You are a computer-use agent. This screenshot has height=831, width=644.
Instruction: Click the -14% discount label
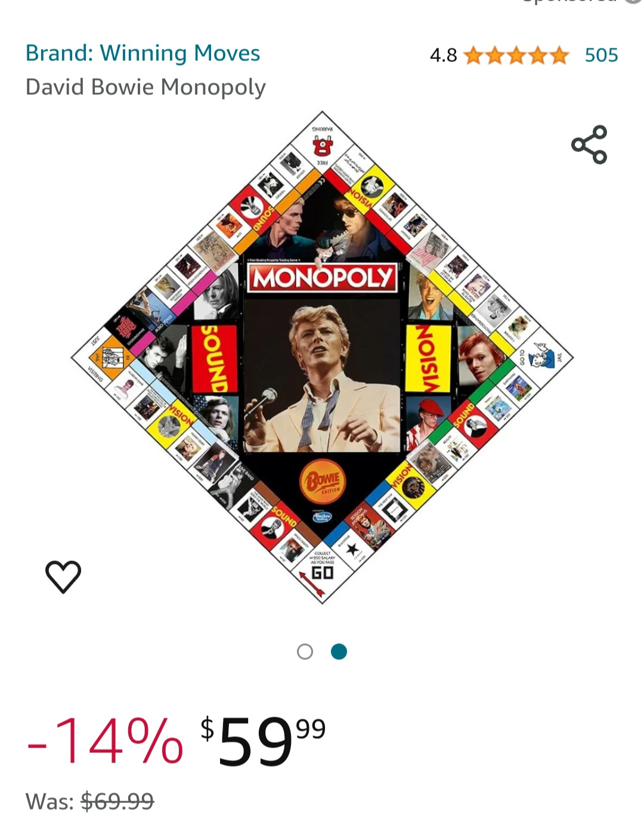pos(105,741)
